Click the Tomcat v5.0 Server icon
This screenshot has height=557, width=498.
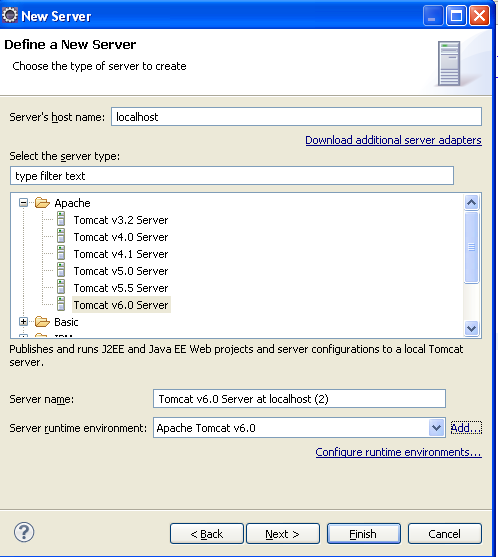coord(61,271)
